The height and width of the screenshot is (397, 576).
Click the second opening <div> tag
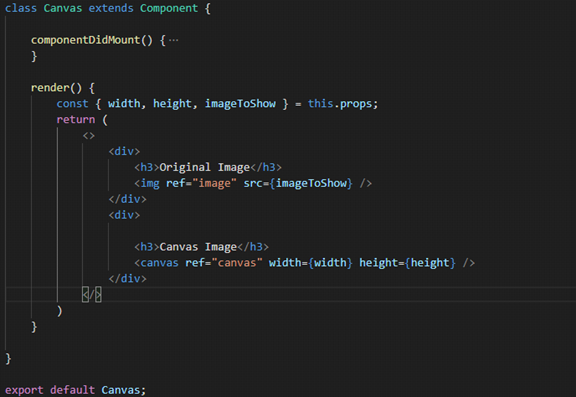[x=124, y=215]
